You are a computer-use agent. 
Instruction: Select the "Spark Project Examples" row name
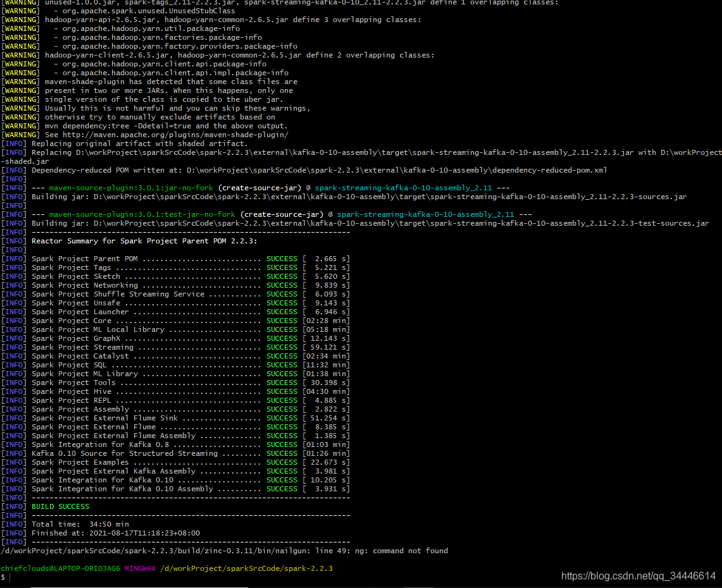(80, 462)
